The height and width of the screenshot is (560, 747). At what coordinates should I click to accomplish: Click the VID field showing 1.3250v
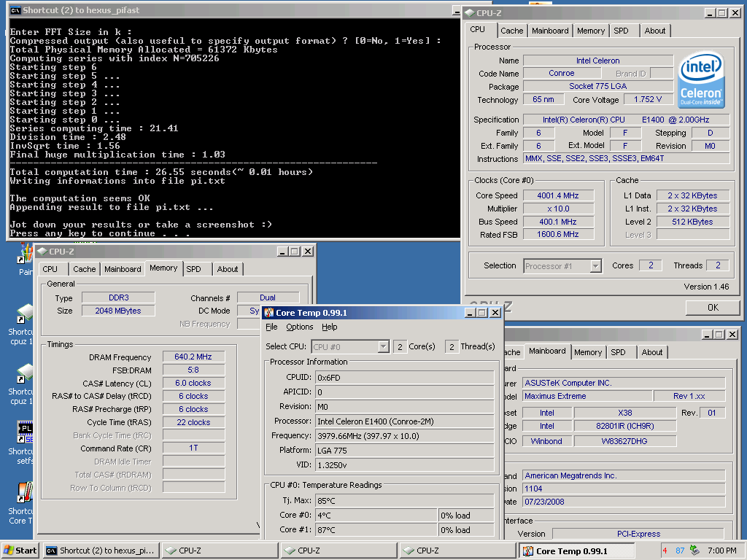pos(404,465)
